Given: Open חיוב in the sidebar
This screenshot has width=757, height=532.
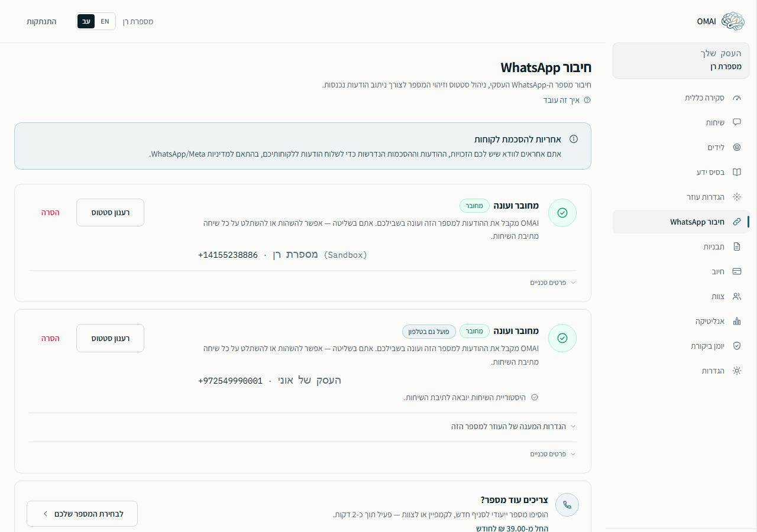Looking at the screenshot, I should pos(681,271).
